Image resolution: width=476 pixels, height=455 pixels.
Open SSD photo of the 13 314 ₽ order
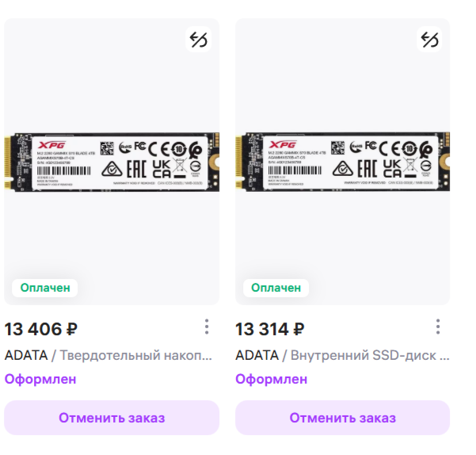click(343, 162)
